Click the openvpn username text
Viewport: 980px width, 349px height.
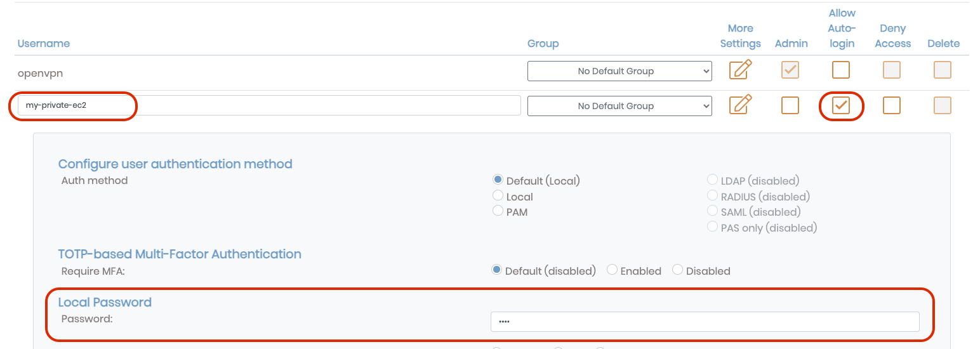click(x=40, y=73)
